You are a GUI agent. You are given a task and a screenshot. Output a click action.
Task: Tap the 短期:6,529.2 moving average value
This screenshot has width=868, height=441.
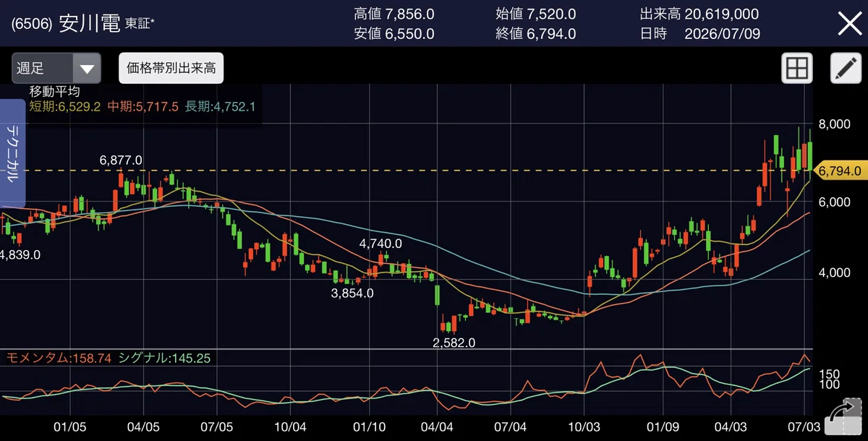(67, 106)
